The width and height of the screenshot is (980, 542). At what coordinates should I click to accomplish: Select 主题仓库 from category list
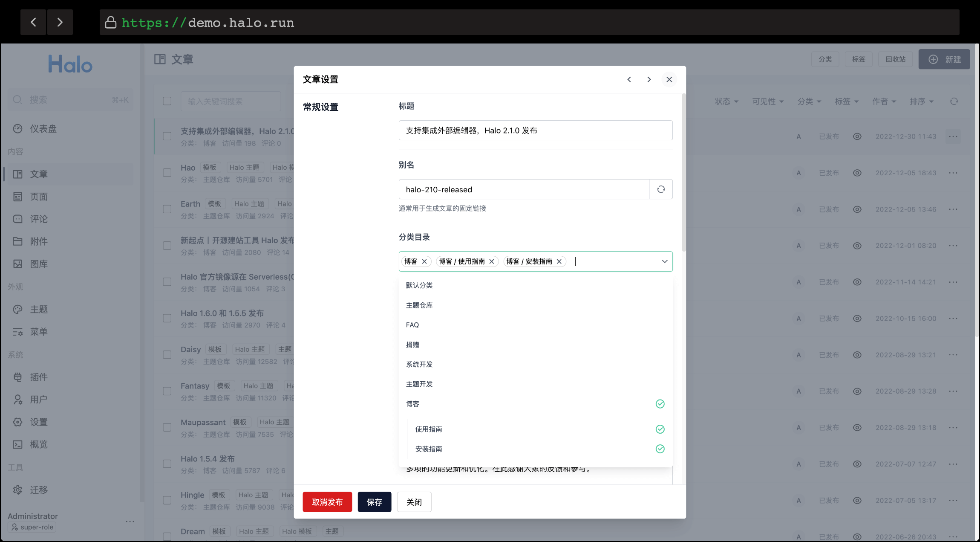[419, 305]
